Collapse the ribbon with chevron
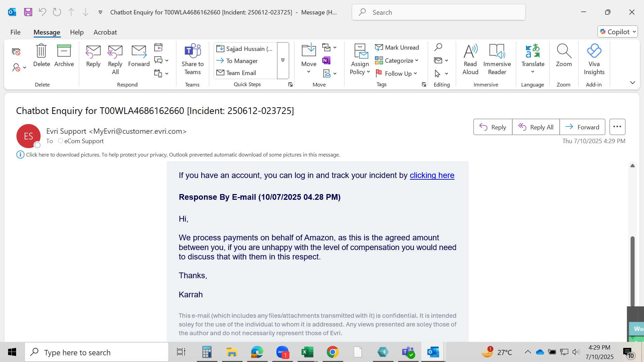644x362 pixels. tap(633, 82)
